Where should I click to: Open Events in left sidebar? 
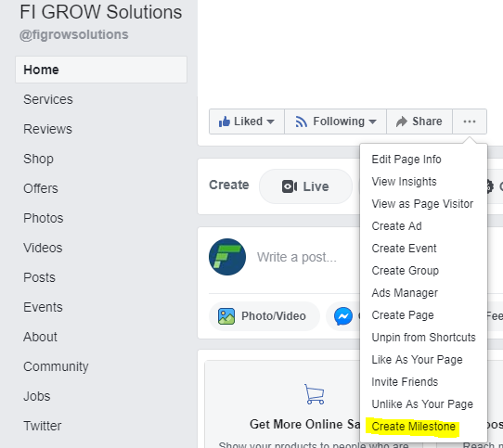pos(43,307)
